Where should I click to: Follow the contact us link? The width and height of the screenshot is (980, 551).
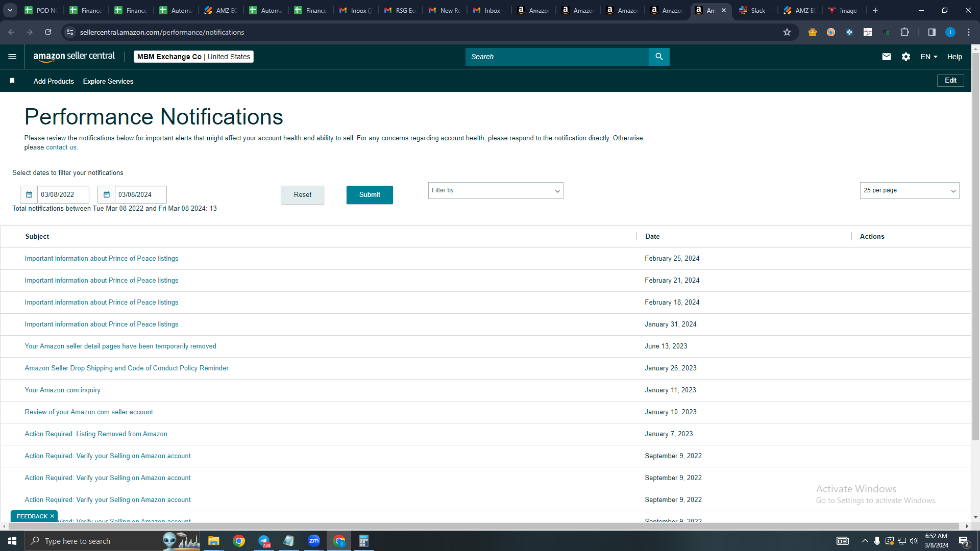[x=61, y=147]
